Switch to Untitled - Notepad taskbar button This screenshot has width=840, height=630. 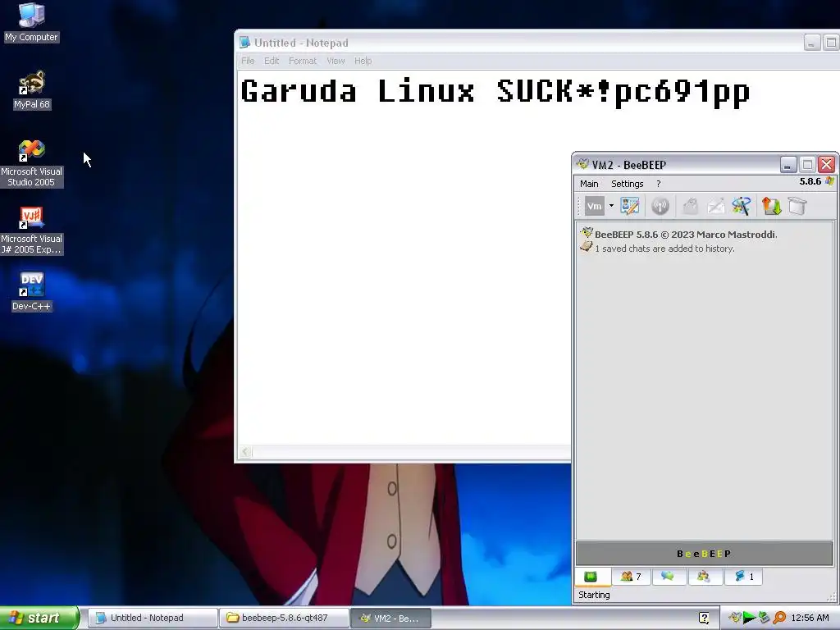click(152, 618)
